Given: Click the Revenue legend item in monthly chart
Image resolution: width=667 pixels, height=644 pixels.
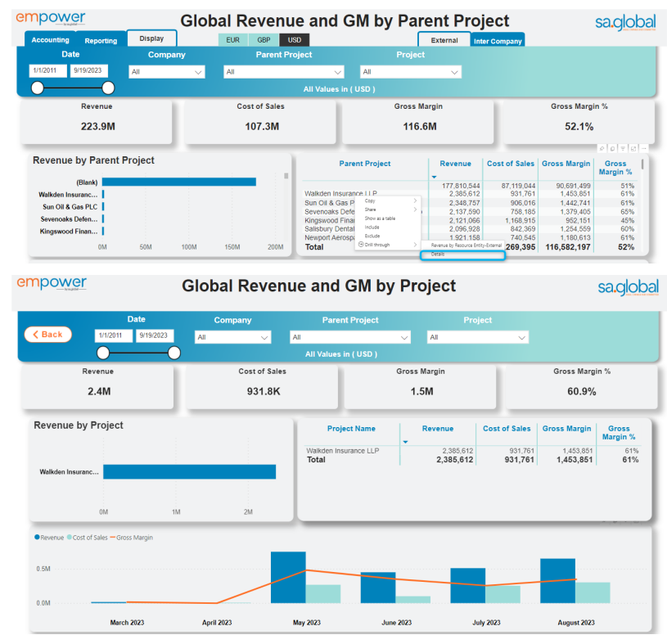Looking at the screenshot, I should click(x=49, y=538).
